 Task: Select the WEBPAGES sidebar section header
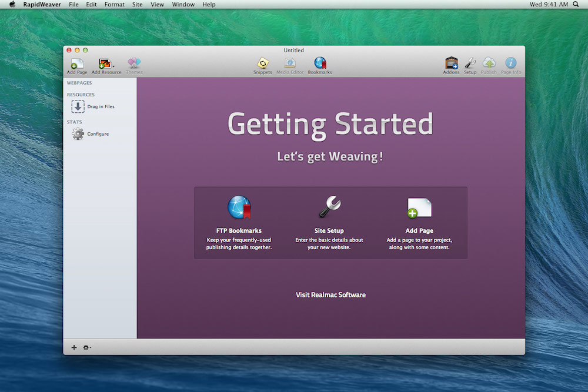pyautogui.click(x=79, y=83)
